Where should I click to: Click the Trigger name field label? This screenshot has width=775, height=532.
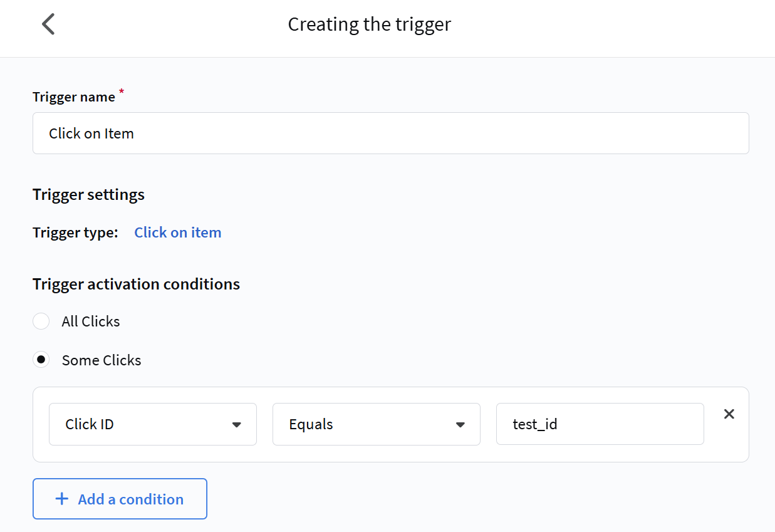click(74, 97)
